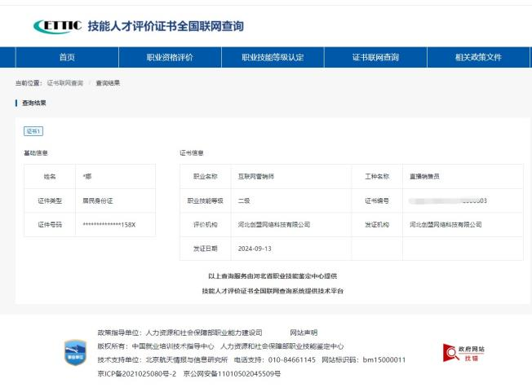This screenshot has width=532, height=392.
Task: Click 中国就业培训技术指导中心 footer text
Action: point(173,346)
